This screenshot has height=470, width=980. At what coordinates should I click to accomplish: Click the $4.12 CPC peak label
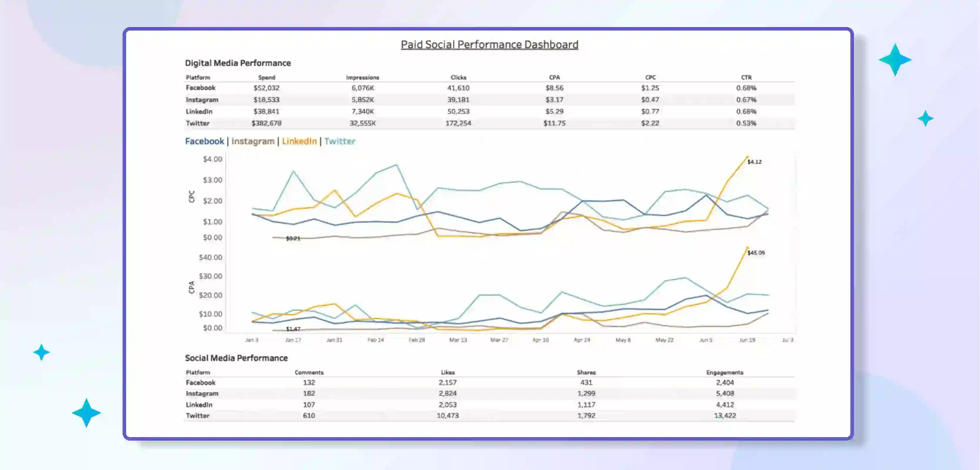click(x=755, y=162)
